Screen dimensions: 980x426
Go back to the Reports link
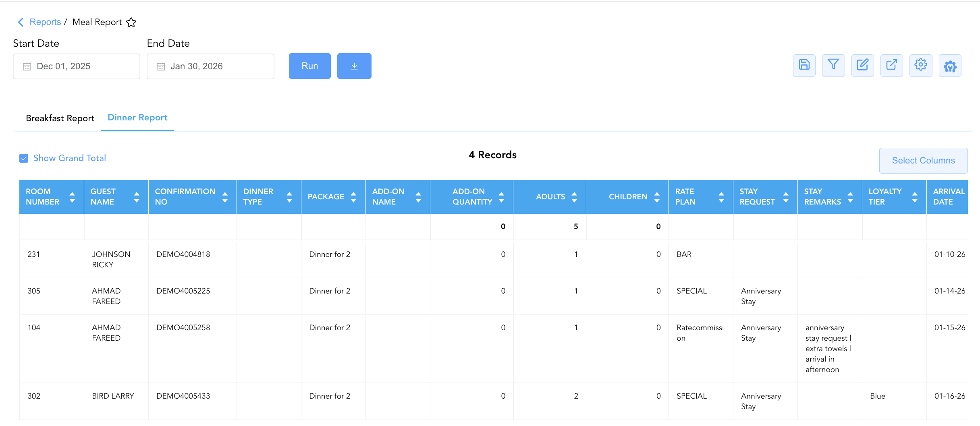click(x=45, y=22)
